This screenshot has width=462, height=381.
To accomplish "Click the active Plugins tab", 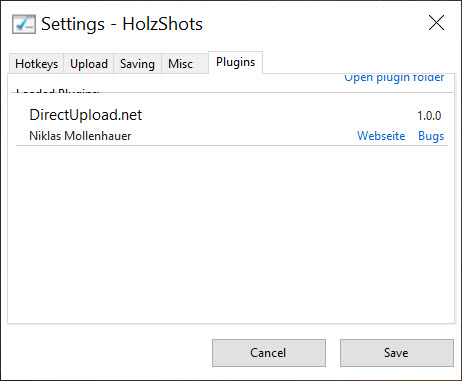I will (x=235, y=62).
